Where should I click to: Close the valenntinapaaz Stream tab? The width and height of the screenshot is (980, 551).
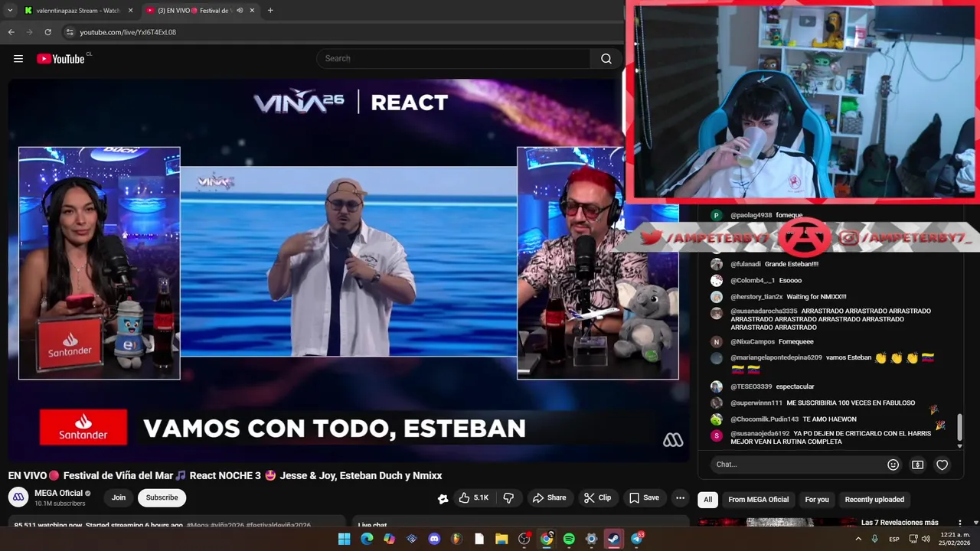130,11
